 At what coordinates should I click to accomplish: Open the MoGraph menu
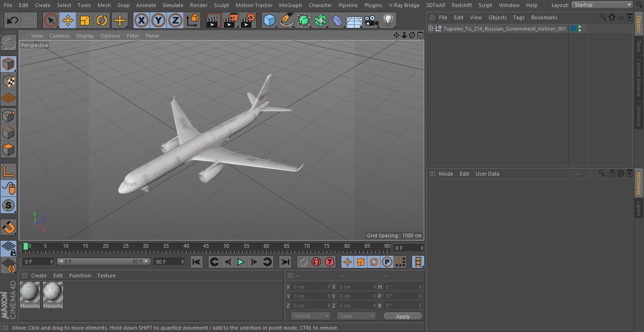tap(290, 5)
